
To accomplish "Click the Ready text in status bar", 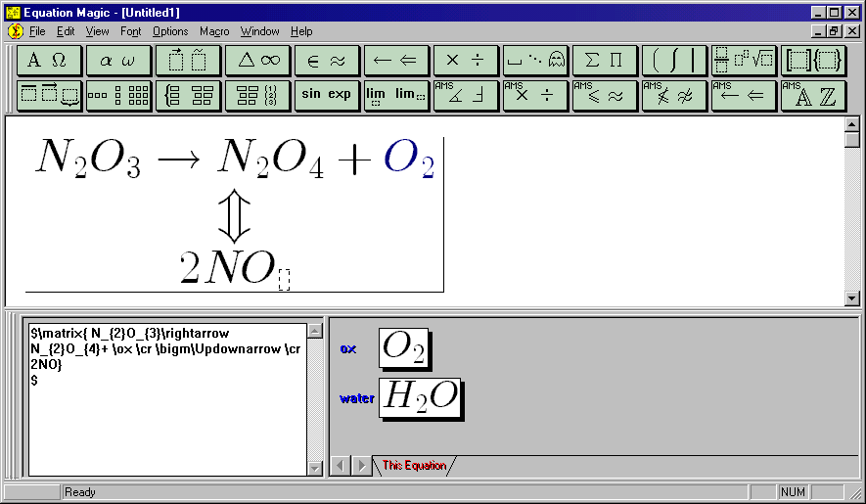I will point(80,492).
